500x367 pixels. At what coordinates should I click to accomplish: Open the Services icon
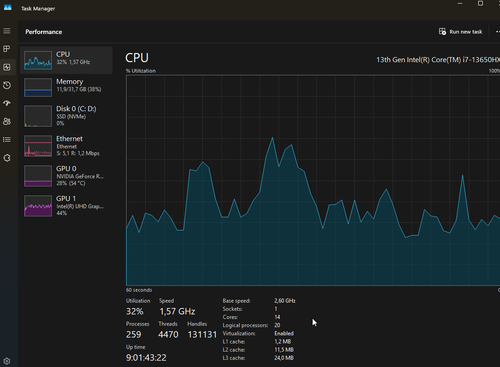7,158
